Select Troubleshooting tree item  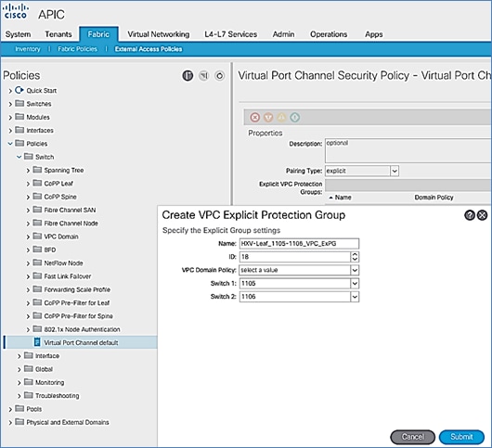coord(58,396)
